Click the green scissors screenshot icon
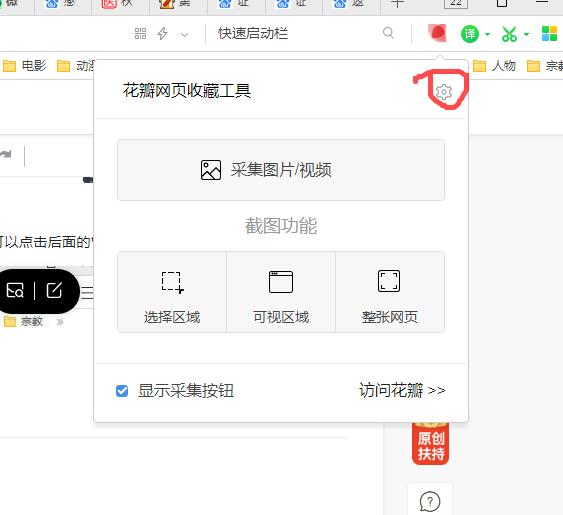563x515 pixels. click(510, 34)
